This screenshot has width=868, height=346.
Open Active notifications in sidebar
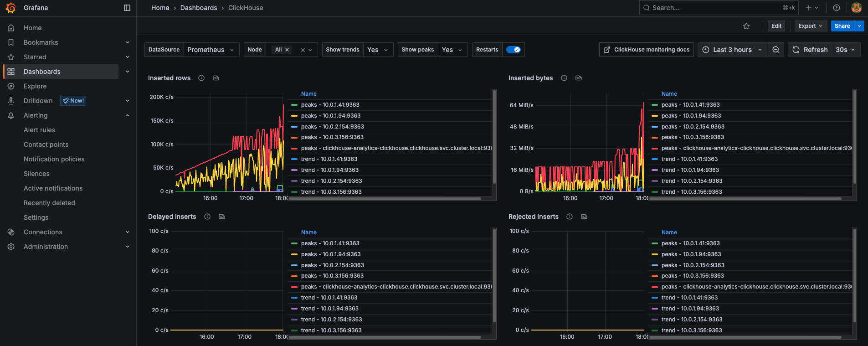point(53,188)
